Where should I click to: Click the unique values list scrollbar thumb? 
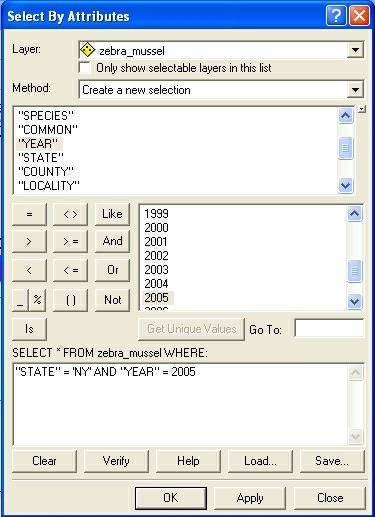click(355, 271)
